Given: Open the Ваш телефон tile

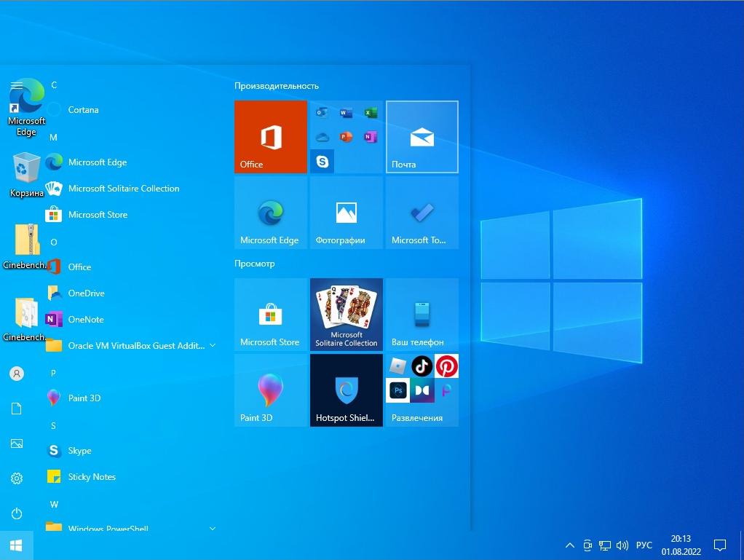Looking at the screenshot, I should pos(422,315).
